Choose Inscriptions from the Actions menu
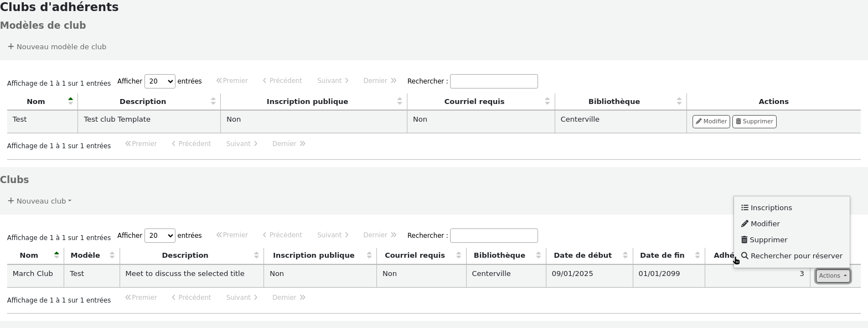This screenshot has height=328, width=868. (771, 208)
